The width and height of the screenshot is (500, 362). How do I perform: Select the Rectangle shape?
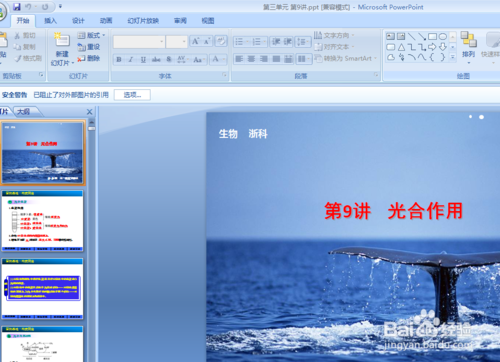(432, 36)
